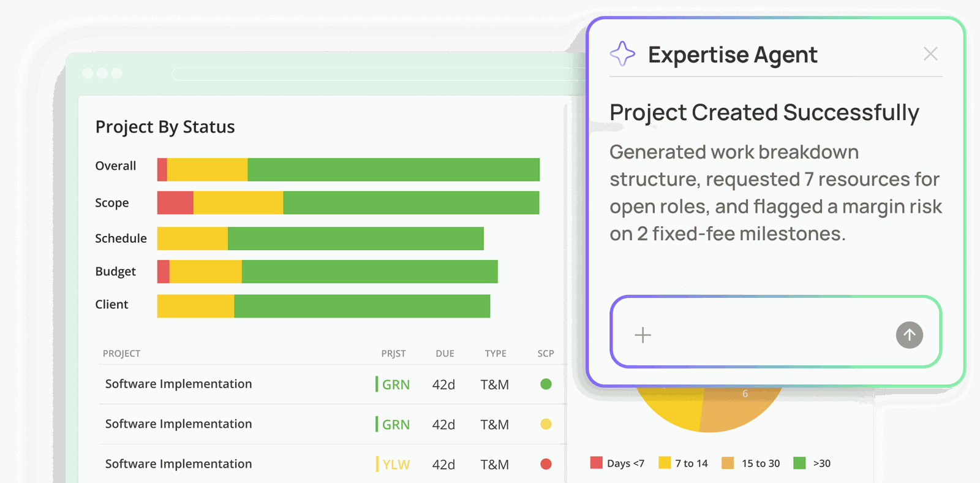Select the yellow 7 to 14 legend swatch
980x483 pixels.
[665, 463]
